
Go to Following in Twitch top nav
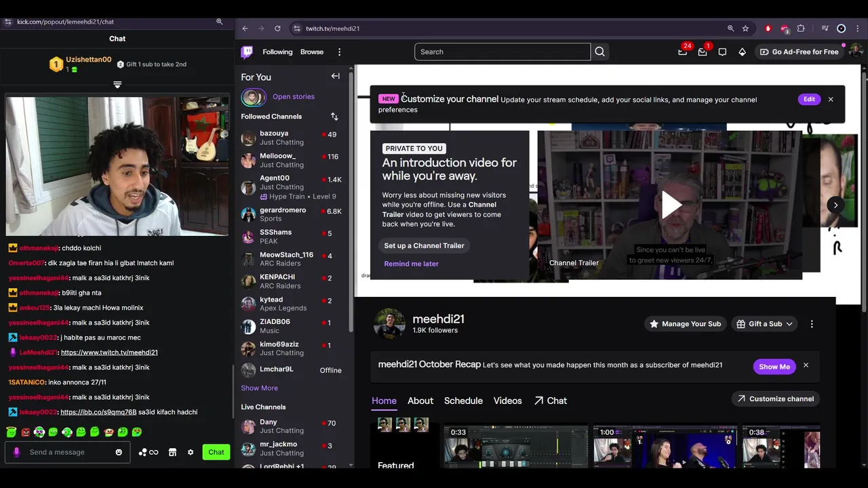click(277, 52)
